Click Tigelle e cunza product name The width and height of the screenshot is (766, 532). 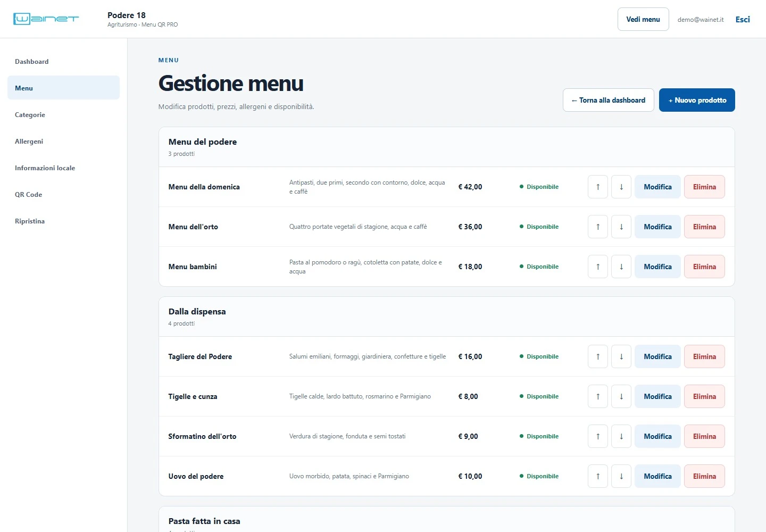(193, 396)
